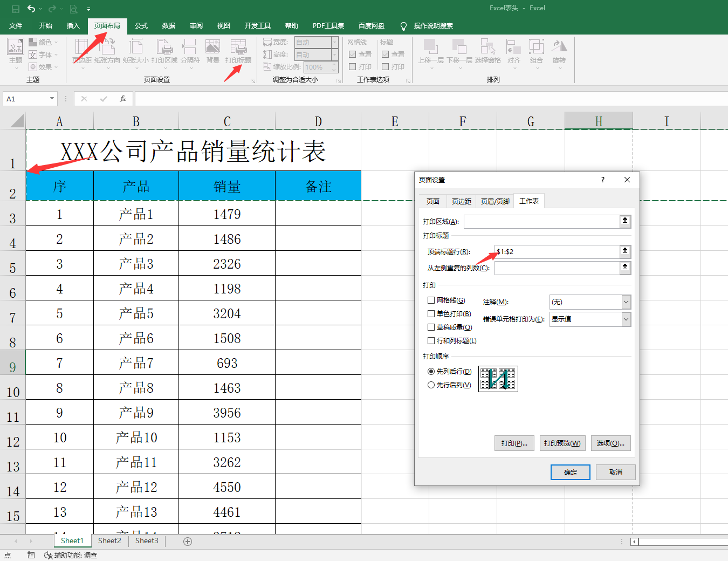Toggle gridlines 查看 checkbox in ribbon
This screenshot has width=728, height=561.
pos(352,54)
